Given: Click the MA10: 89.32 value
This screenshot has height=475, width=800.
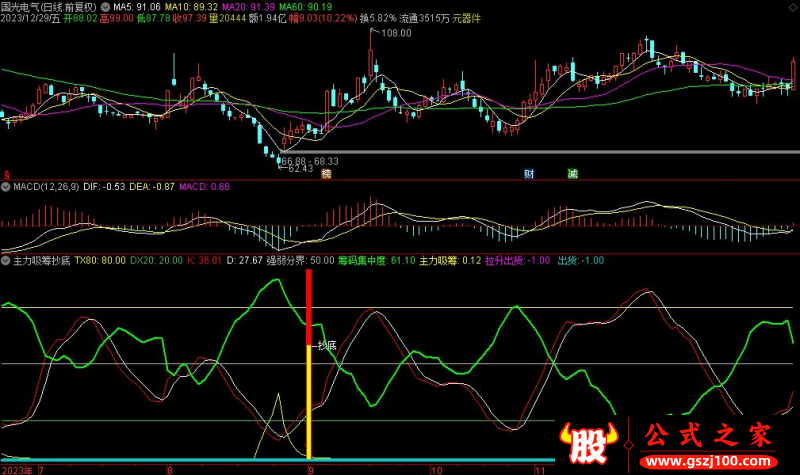Looking at the screenshot, I should (191, 7).
